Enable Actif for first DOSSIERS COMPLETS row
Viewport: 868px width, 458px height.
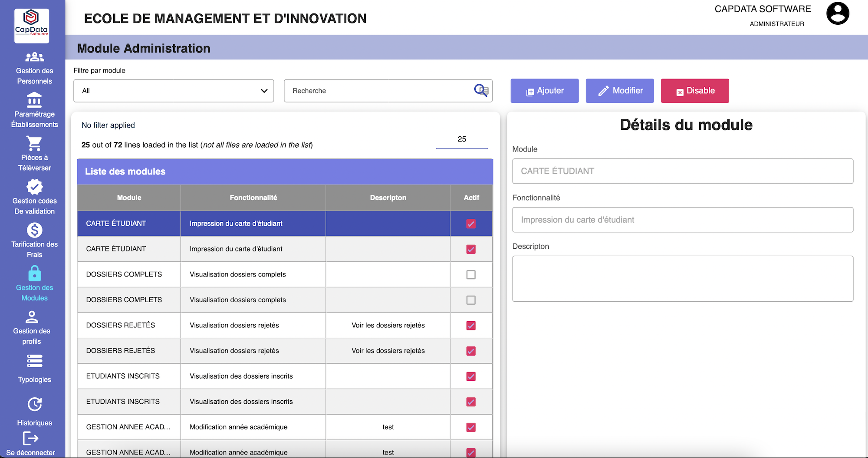tap(471, 274)
